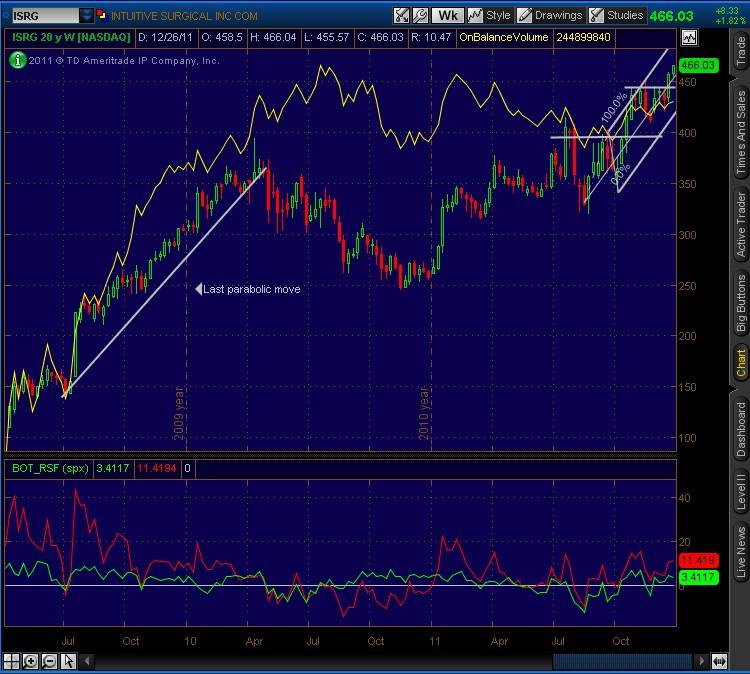The height and width of the screenshot is (674, 750).
Task: Select the crosshair pan tool icon
Action: [x=11, y=661]
